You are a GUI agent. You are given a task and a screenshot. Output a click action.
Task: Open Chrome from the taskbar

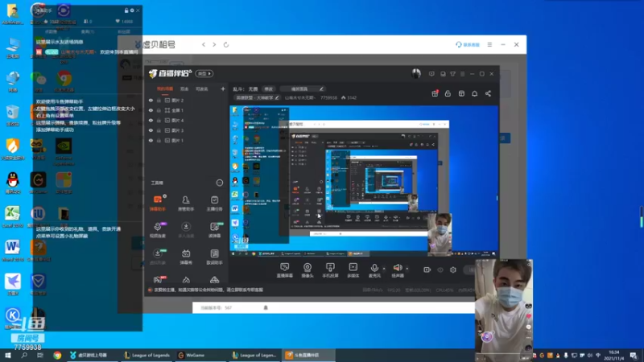(57, 356)
